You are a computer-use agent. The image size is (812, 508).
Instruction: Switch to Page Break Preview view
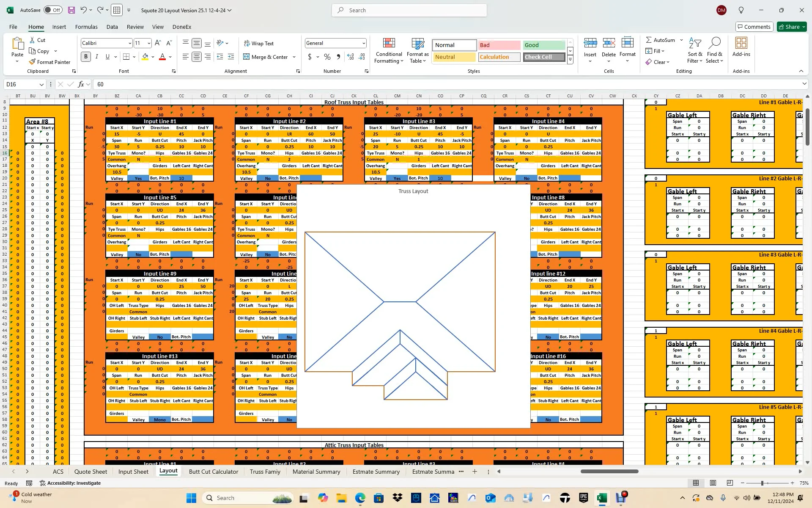coord(730,483)
